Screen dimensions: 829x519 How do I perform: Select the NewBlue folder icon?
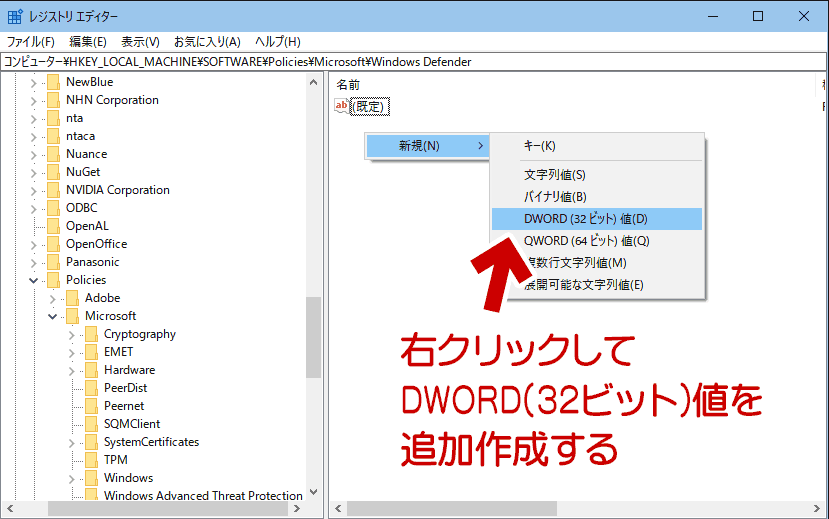[53, 82]
